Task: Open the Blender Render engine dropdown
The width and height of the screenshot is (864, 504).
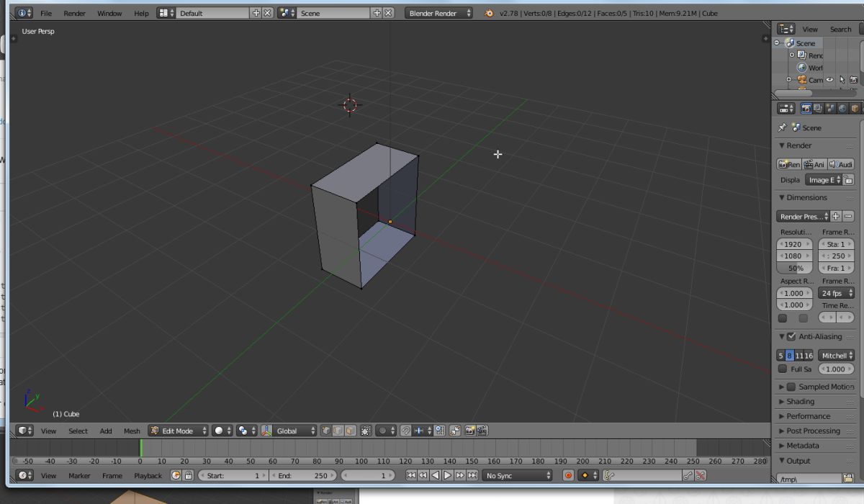Action: click(439, 13)
